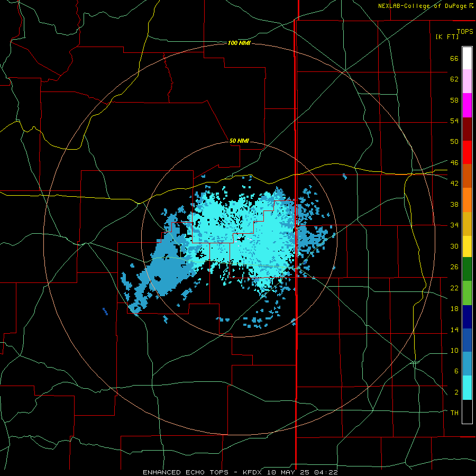Click the legend value '66'
This screenshot has height=476, width=476.
click(454, 59)
